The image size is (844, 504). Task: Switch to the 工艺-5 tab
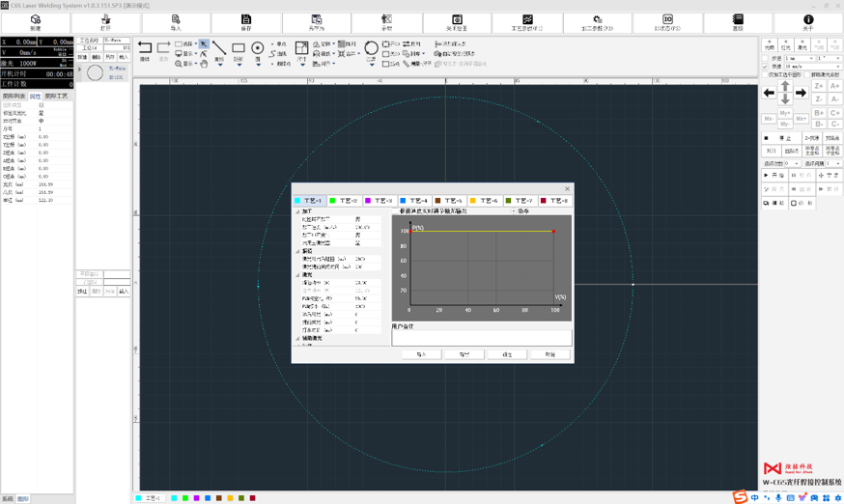click(x=450, y=201)
